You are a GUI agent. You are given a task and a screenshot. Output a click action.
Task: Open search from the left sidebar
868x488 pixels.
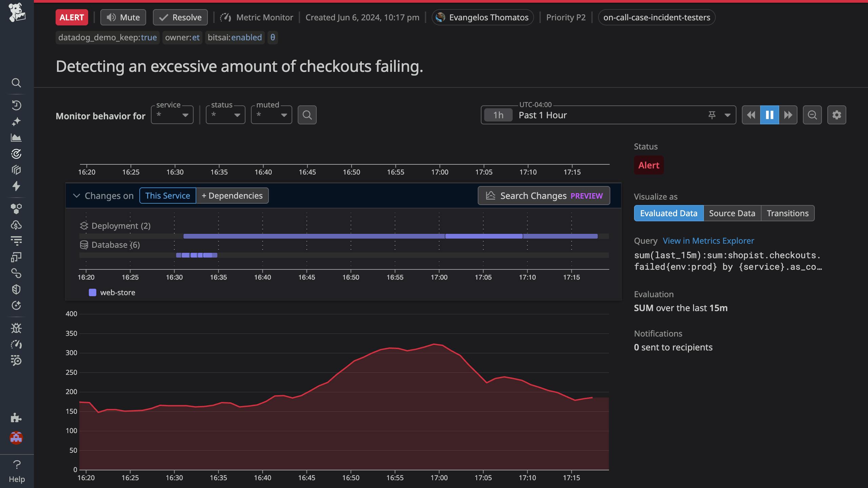16,83
